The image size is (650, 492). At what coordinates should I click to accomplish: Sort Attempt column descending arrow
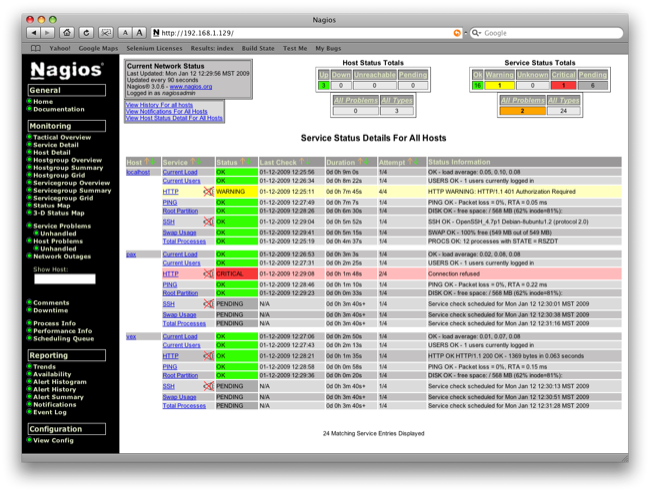(416, 161)
